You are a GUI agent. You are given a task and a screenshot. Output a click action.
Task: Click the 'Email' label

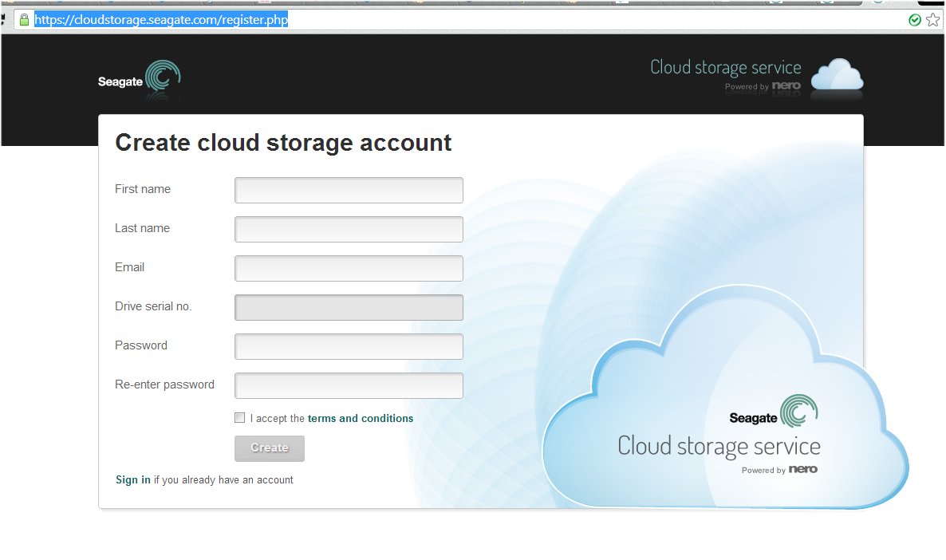(130, 267)
